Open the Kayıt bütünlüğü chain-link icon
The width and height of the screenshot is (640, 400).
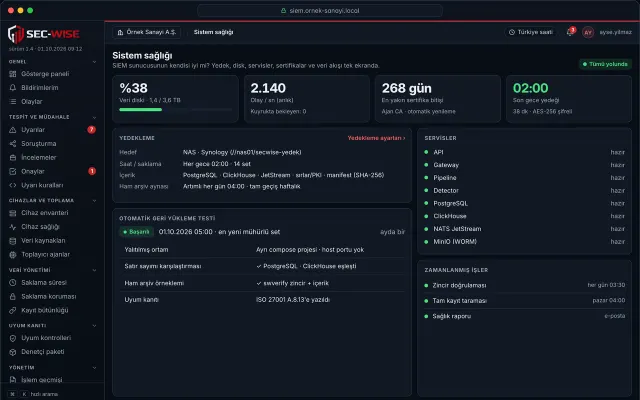(13, 311)
